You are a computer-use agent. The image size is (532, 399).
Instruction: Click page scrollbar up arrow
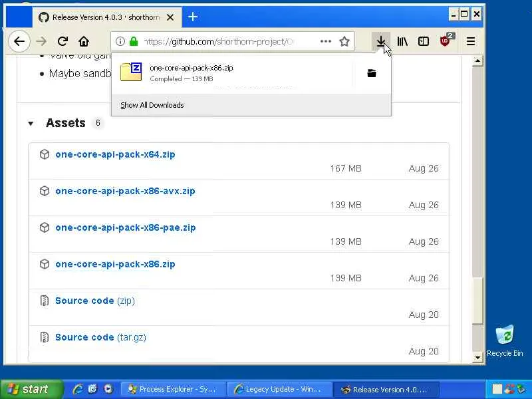pyautogui.click(x=477, y=61)
